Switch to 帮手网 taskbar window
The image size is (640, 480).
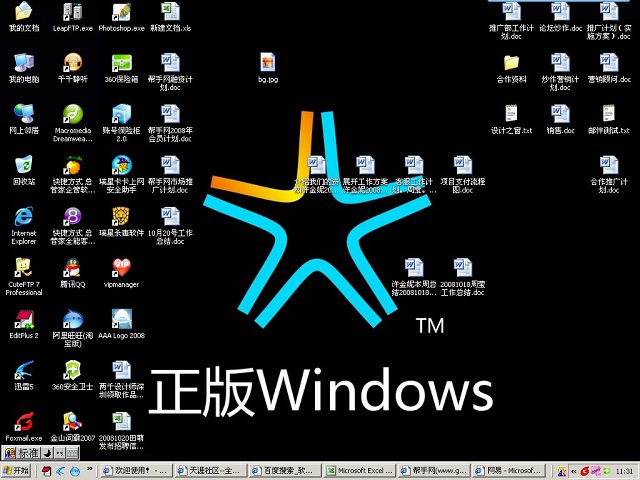pyautogui.click(x=434, y=471)
